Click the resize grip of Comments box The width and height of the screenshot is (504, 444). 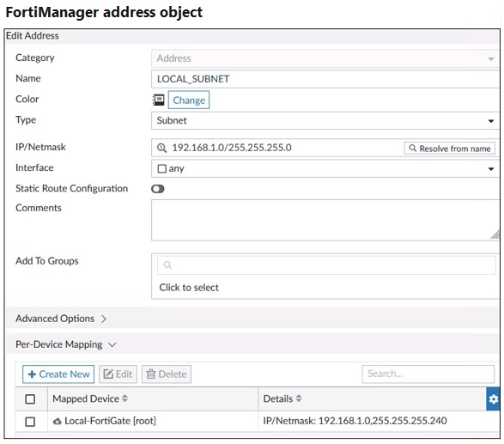pyautogui.click(x=495, y=234)
